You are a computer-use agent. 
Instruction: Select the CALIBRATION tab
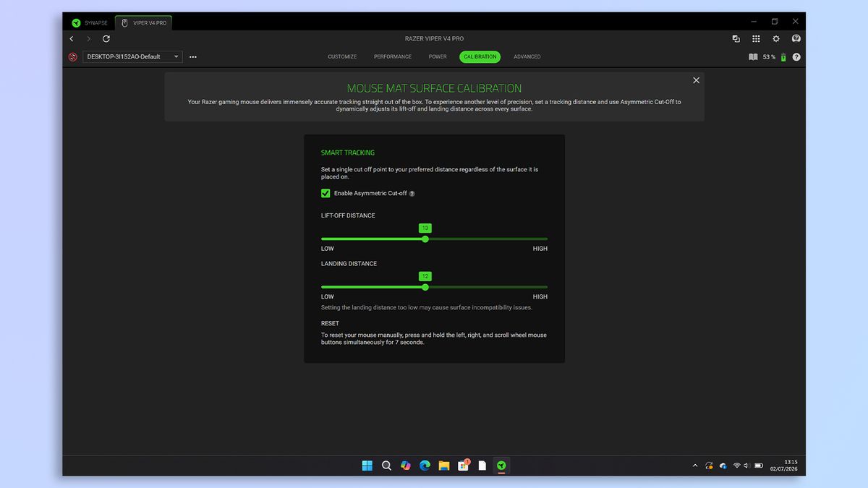tap(480, 56)
